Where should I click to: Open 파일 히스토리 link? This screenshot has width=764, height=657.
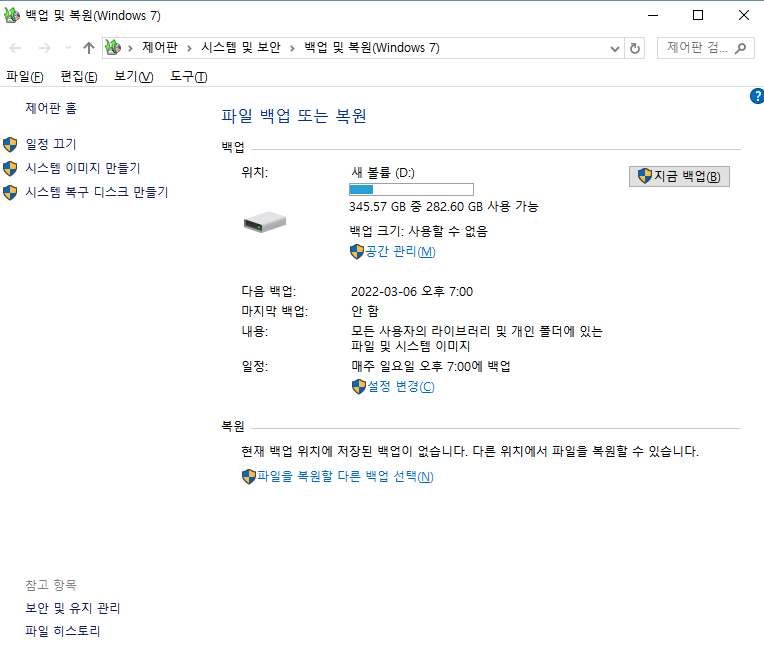(63, 631)
